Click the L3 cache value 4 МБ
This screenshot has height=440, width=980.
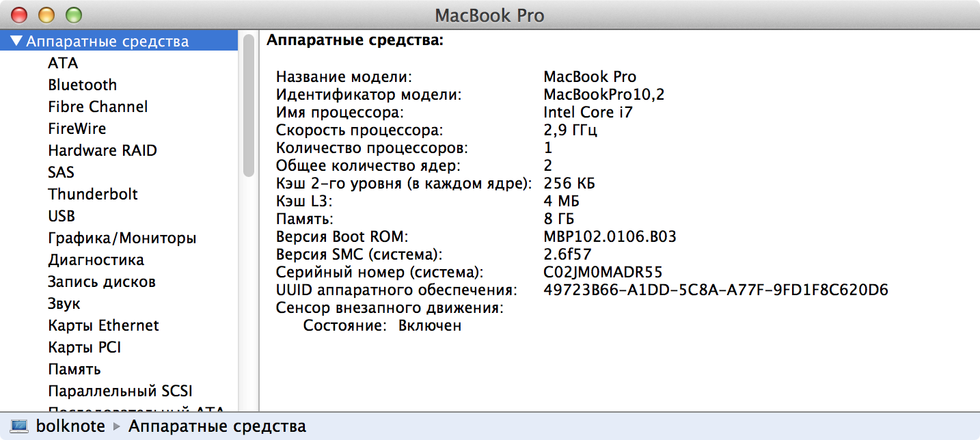pyautogui.click(x=562, y=201)
